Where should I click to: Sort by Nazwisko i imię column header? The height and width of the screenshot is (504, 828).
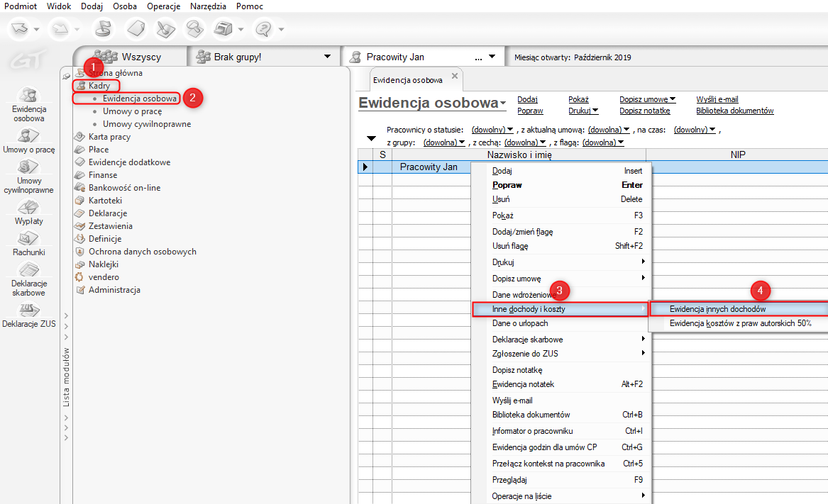pyautogui.click(x=519, y=155)
